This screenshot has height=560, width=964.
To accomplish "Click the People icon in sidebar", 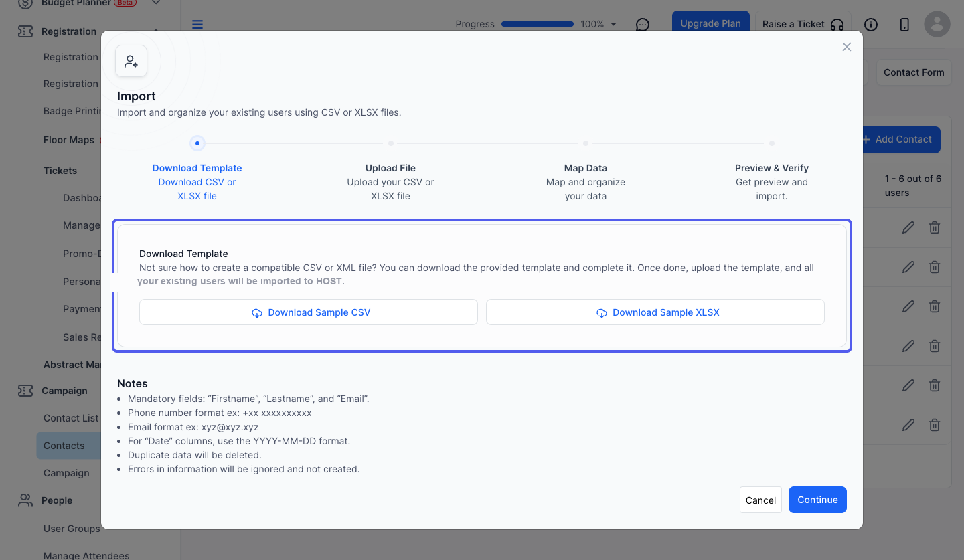I will (x=25, y=500).
